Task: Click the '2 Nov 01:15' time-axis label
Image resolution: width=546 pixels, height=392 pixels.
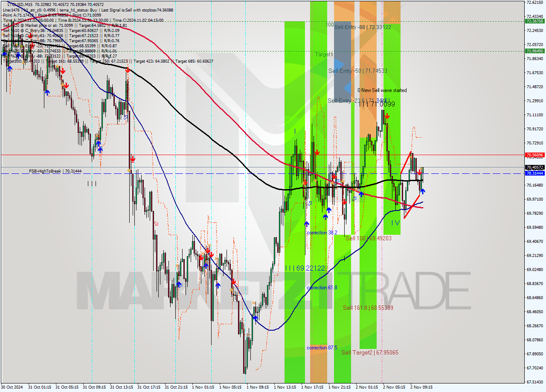Action: click(367, 387)
